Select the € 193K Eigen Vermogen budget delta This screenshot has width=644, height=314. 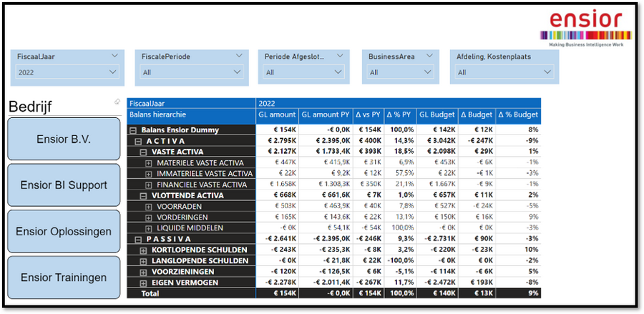pos(477,283)
